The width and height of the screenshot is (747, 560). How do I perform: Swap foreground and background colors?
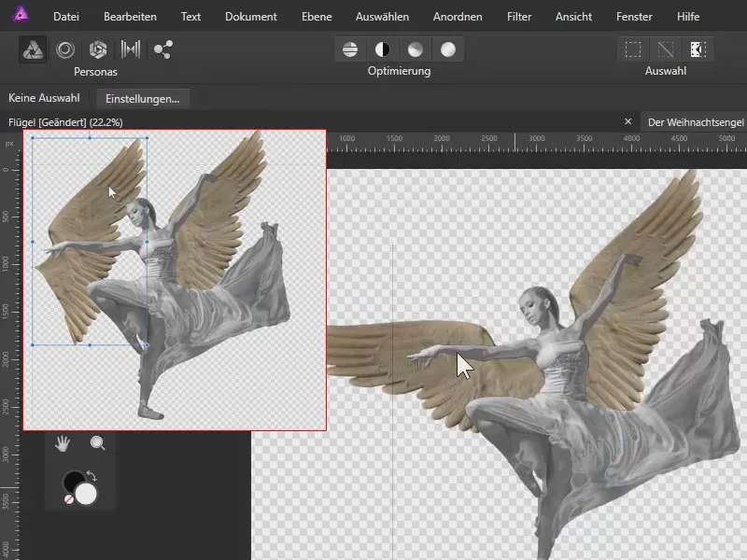click(x=92, y=476)
